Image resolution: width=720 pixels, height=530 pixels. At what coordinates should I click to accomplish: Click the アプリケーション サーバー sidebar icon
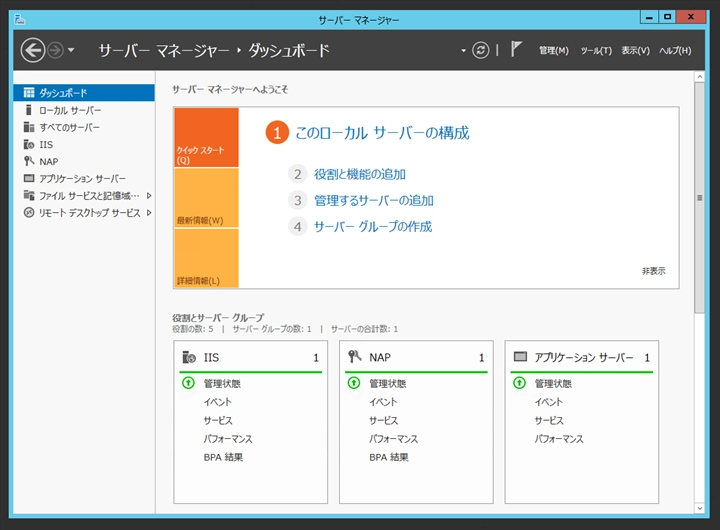[x=29, y=178]
